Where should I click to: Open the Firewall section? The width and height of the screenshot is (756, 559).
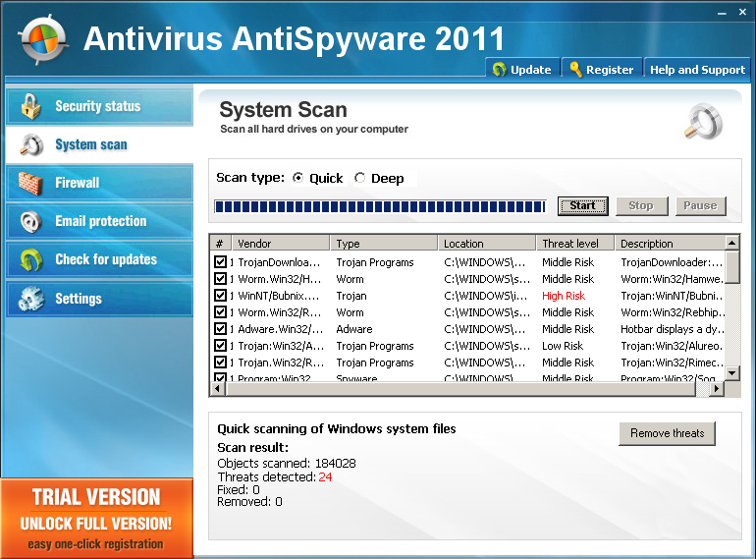pyautogui.click(x=99, y=183)
